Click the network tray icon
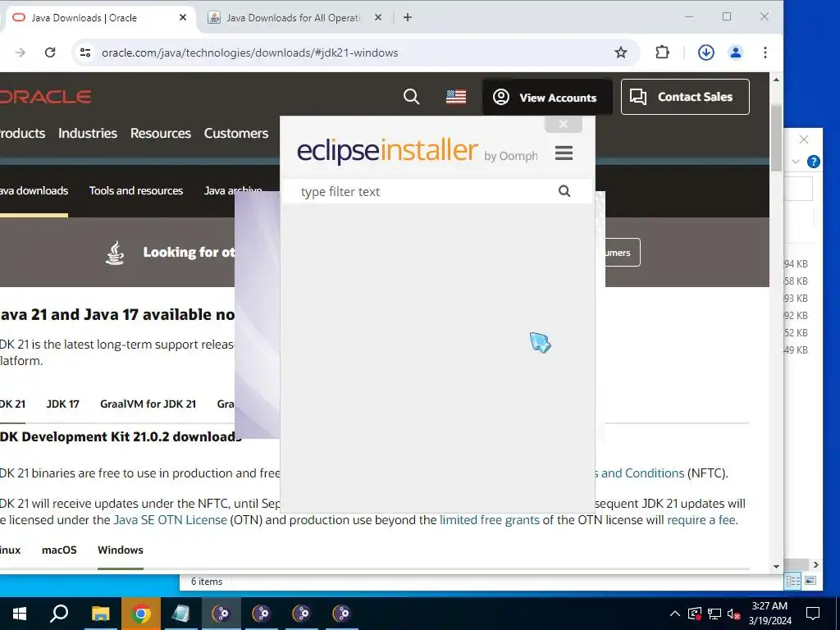Screen dimensions: 840x630 [x=714, y=614]
